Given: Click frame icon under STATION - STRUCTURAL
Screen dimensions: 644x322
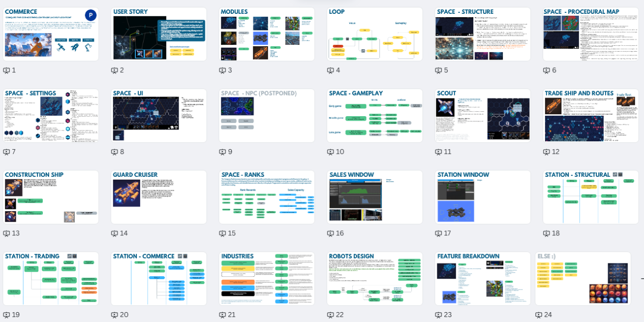Looking at the screenshot, I should tap(547, 233).
